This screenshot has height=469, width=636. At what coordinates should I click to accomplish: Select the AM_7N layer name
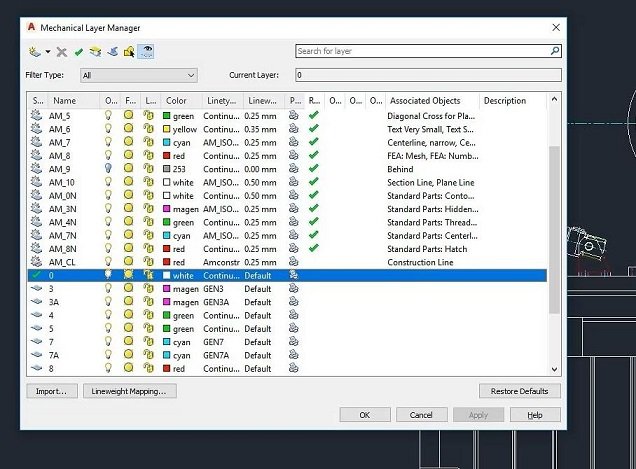pyautogui.click(x=62, y=236)
